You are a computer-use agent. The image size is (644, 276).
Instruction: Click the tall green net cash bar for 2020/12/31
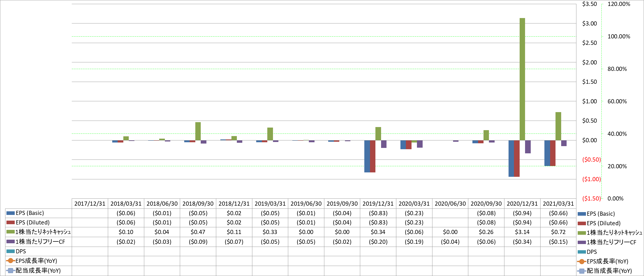(522, 79)
